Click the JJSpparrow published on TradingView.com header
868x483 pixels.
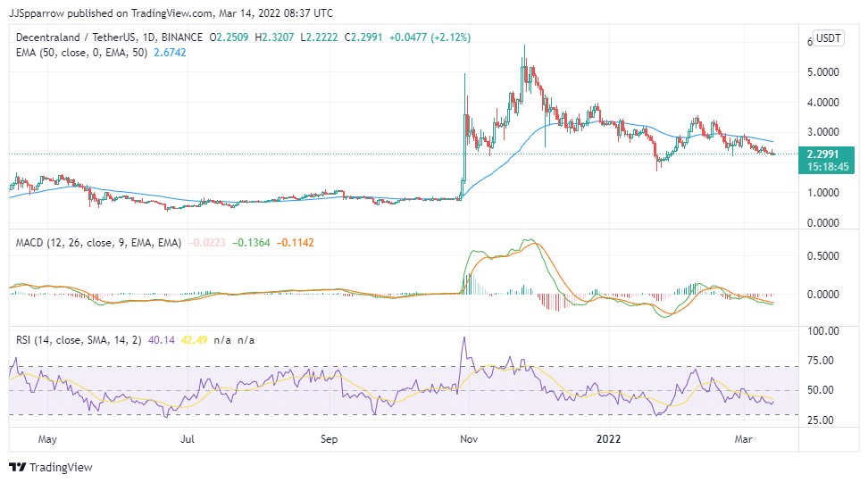click(171, 12)
